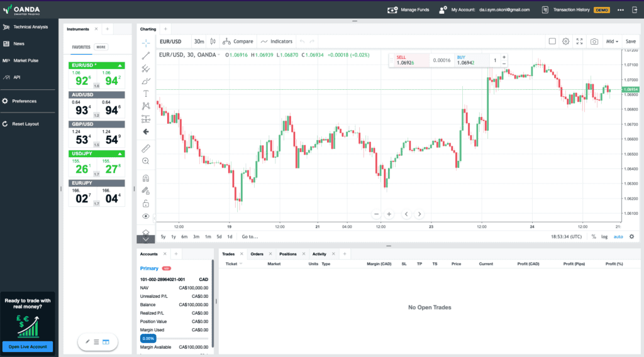Image resolution: width=644 pixels, height=357 pixels.
Task: Toggle log scale on the chart
Action: [604, 237]
